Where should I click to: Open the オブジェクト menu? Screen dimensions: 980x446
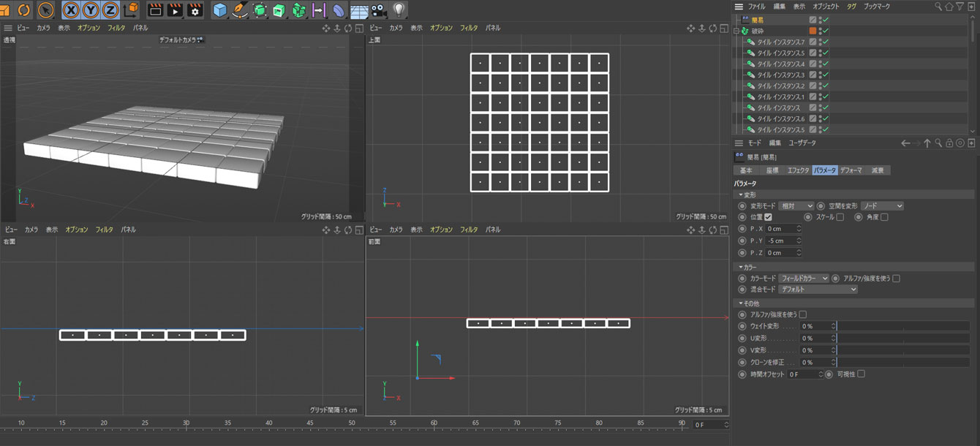click(x=826, y=6)
